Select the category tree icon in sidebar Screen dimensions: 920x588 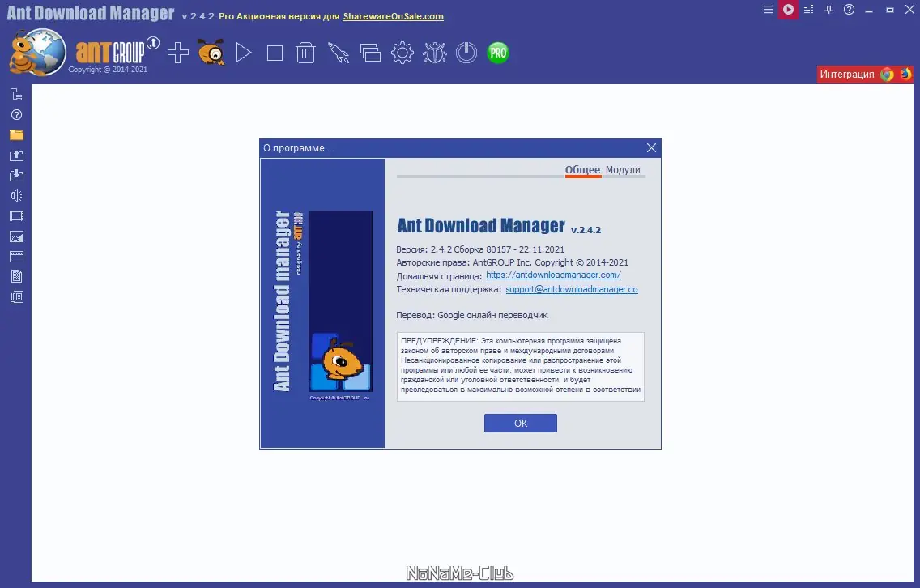(16, 95)
